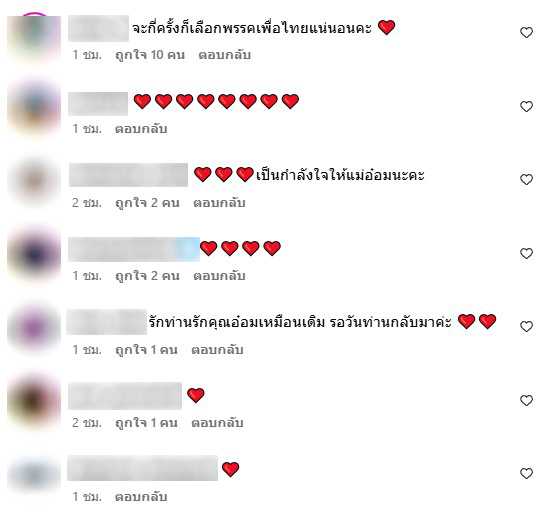546x518 pixels.
Task: Like the 2 ชม. single-heart comment
Action: tap(526, 400)
